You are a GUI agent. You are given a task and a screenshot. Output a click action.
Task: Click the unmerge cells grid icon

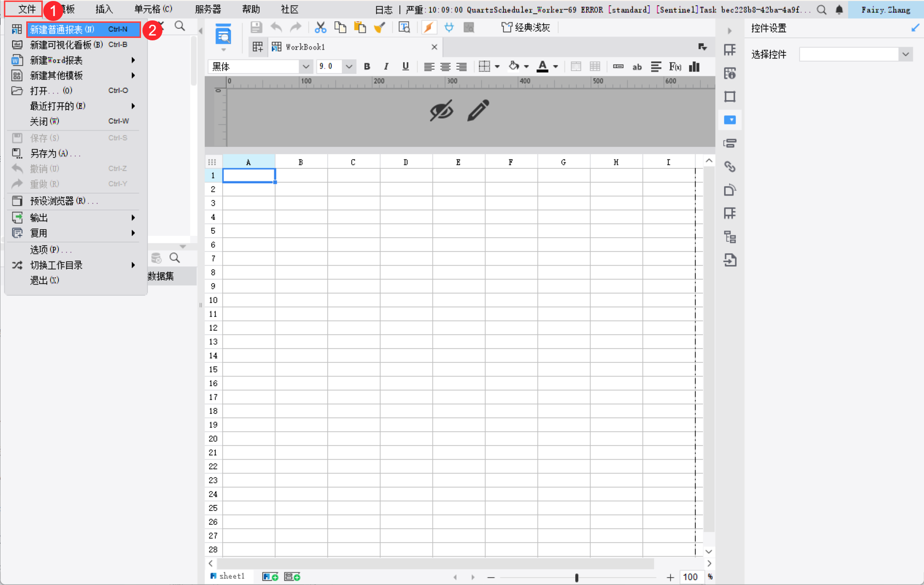595,67
